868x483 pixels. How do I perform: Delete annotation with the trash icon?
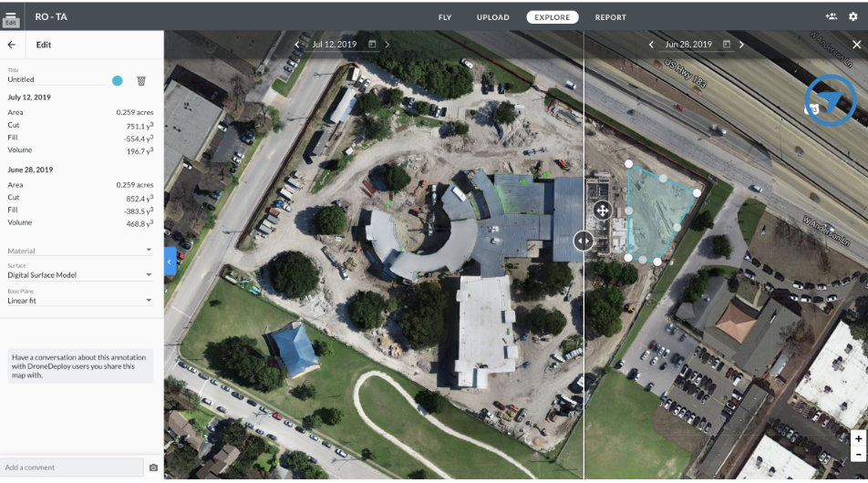(x=141, y=81)
